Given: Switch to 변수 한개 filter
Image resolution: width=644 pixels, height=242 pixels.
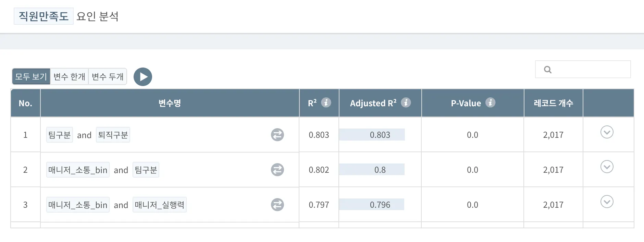Looking at the screenshot, I should pyautogui.click(x=69, y=76).
